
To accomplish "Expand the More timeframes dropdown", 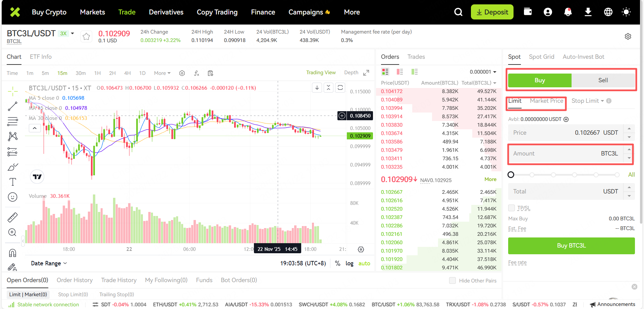I will point(162,73).
